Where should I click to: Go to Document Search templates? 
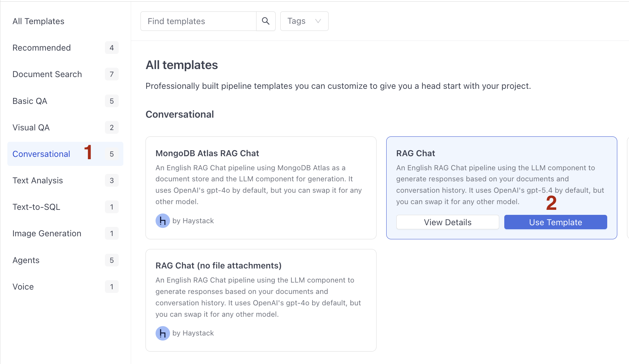coord(47,74)
